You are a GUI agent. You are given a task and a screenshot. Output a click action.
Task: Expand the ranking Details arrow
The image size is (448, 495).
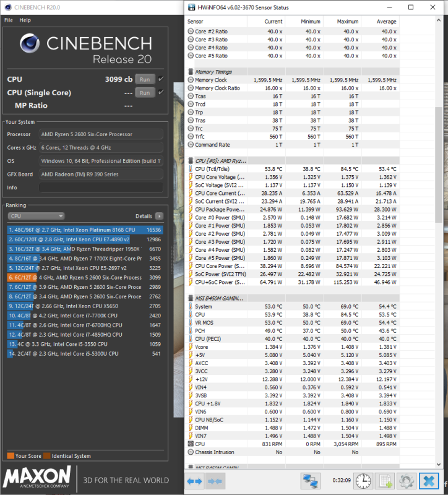[x=160, y=216]
